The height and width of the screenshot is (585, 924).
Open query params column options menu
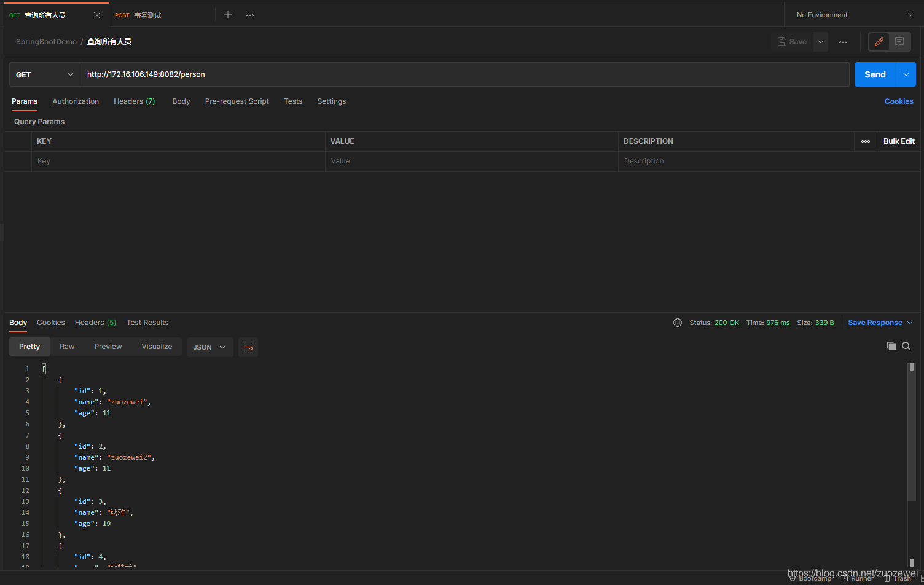pos(866,141)
